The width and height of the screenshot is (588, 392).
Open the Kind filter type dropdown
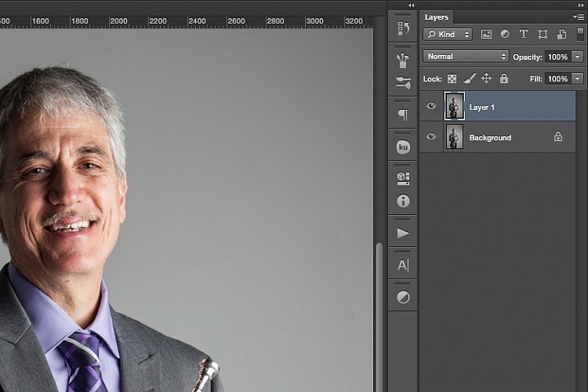[x=448, y=34]
